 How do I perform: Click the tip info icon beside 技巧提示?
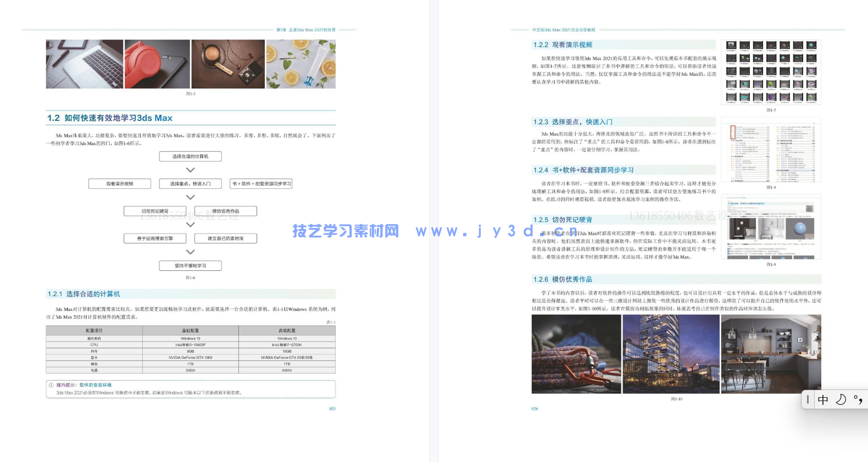51,385
